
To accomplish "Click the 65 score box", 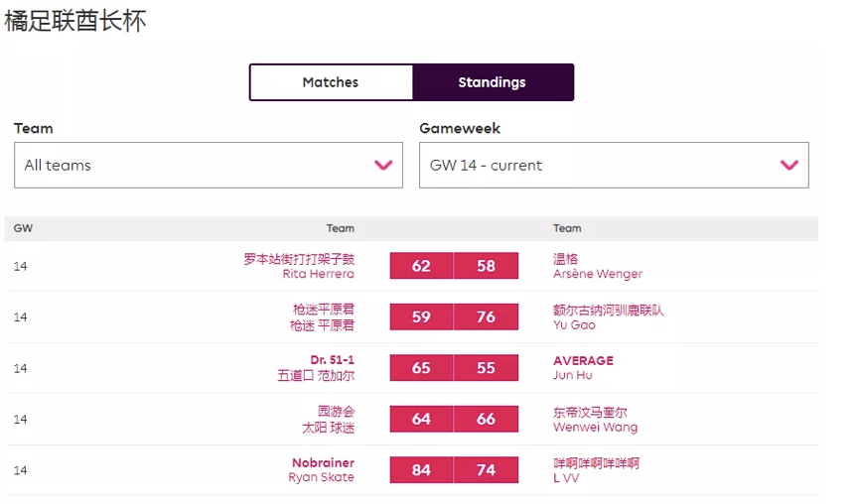I will click(x=421, y=368).
